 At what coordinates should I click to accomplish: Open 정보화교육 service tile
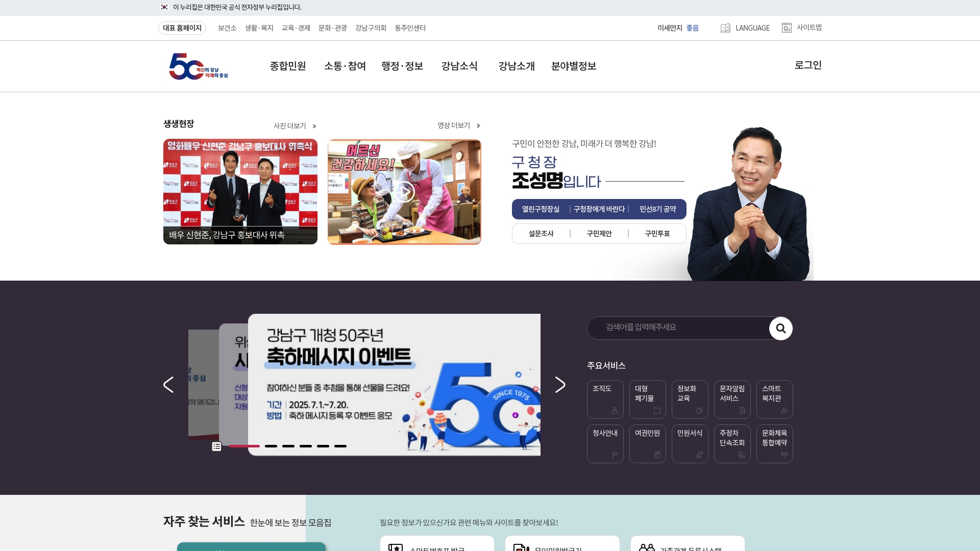[690, 399]
